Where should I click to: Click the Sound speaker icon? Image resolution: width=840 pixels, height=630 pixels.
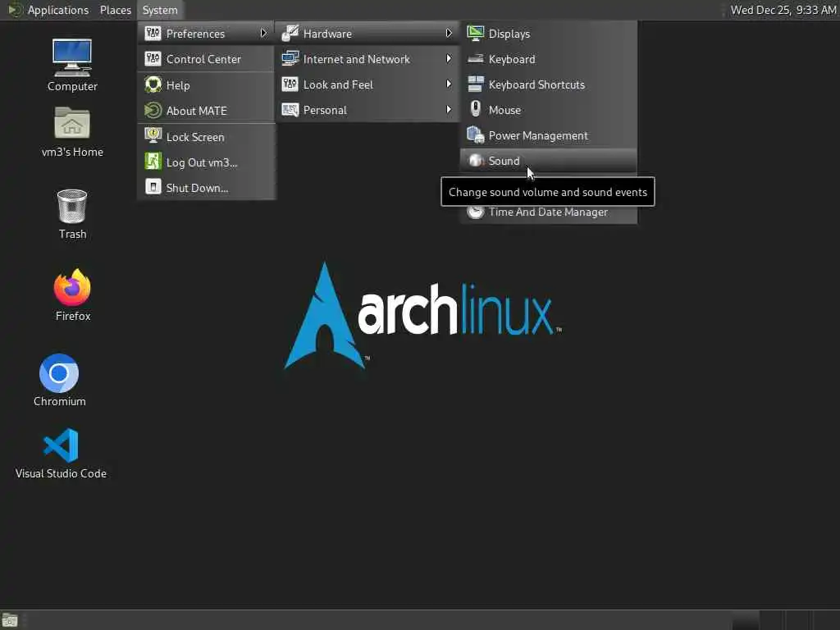click(475, 160)
